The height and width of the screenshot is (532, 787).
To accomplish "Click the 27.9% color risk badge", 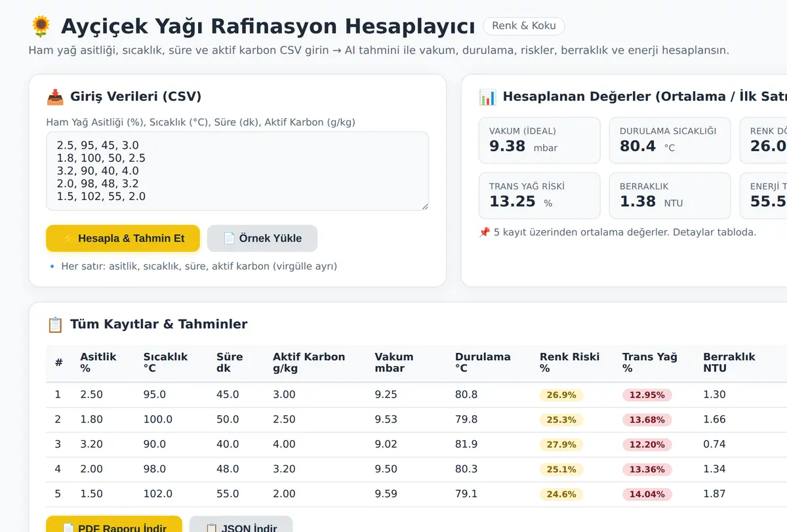I will point(561,445).
